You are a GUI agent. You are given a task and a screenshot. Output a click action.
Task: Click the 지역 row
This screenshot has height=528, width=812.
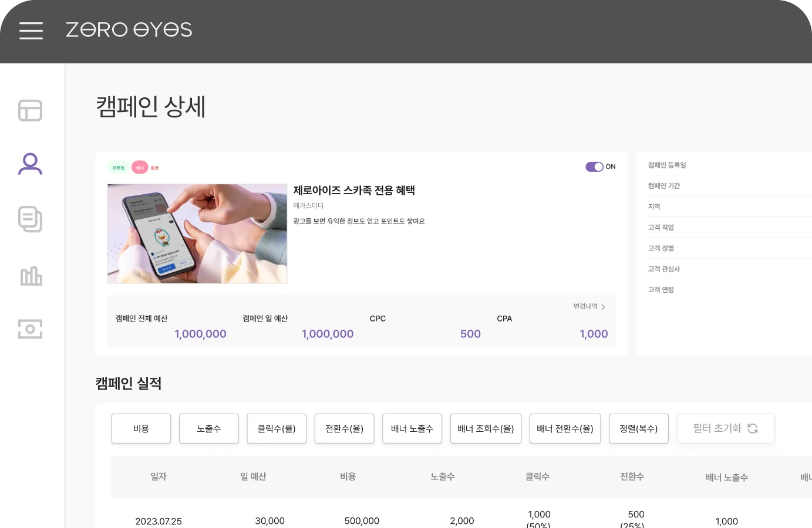730,207
